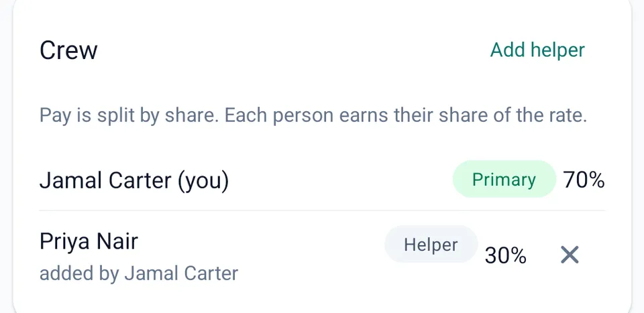
Task: Click the divider between crew members
Action: 322,211
